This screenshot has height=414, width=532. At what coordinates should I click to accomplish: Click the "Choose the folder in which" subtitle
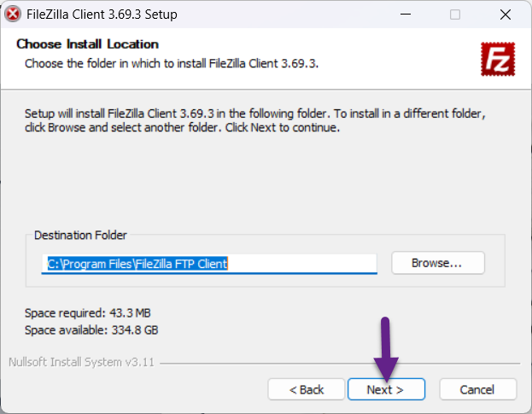[x=171, y=63]
